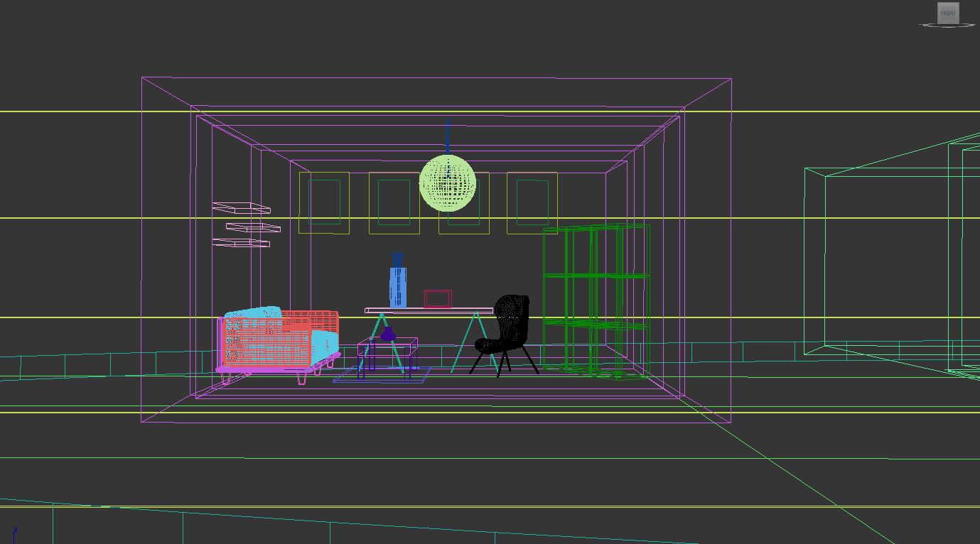Select the second wall frame from left
Screen dimensions: 980x544
(394, 203)
